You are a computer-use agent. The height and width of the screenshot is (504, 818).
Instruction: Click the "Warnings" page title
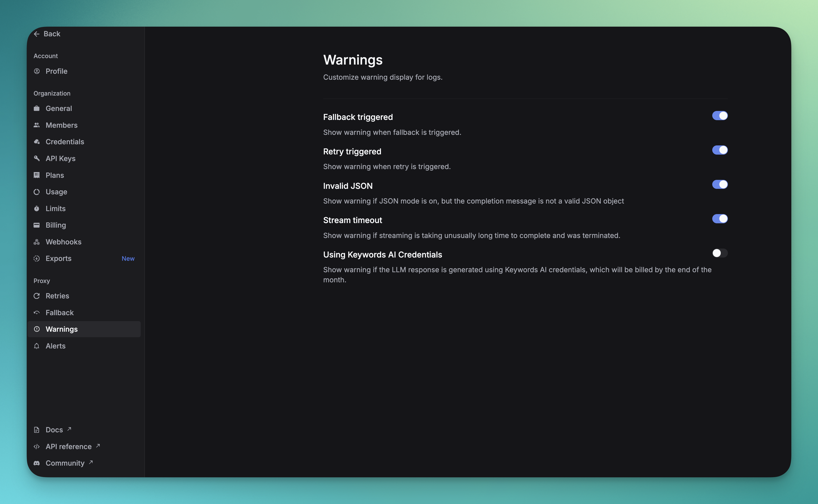tap(353, 60)
